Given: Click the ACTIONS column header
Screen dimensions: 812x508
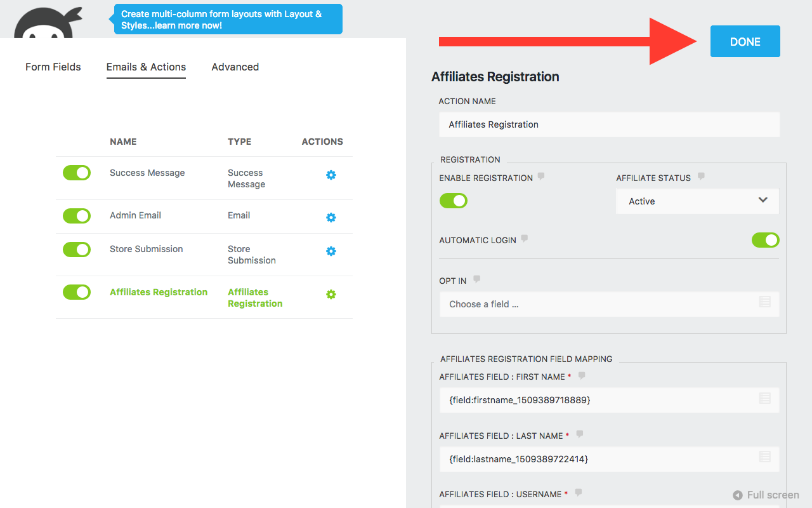Looking at the screenshot, I should (322, 142).
